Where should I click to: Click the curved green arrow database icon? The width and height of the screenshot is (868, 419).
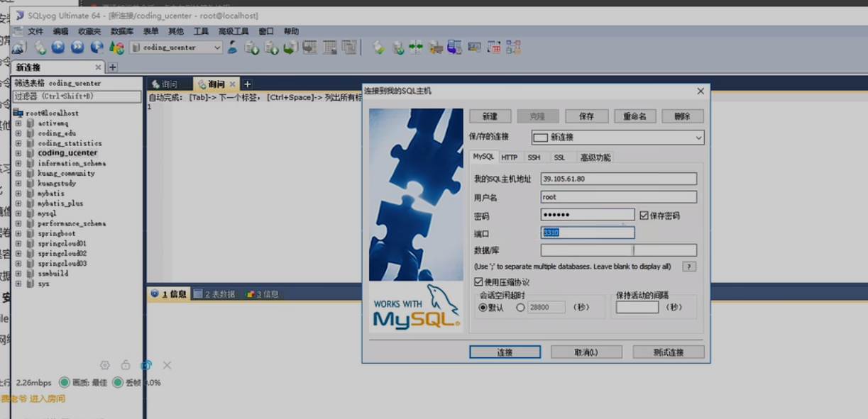coord(290,48)
